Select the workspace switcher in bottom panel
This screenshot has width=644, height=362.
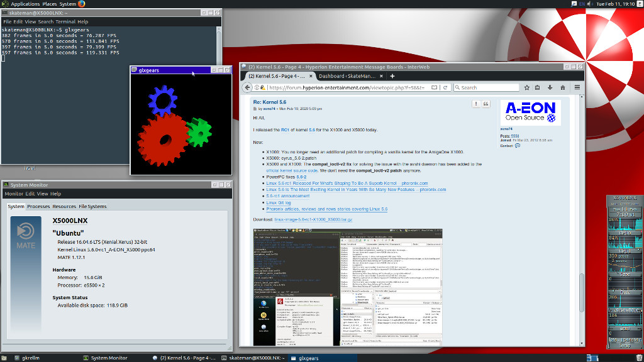pyautogui.click(x=592, y=358)
